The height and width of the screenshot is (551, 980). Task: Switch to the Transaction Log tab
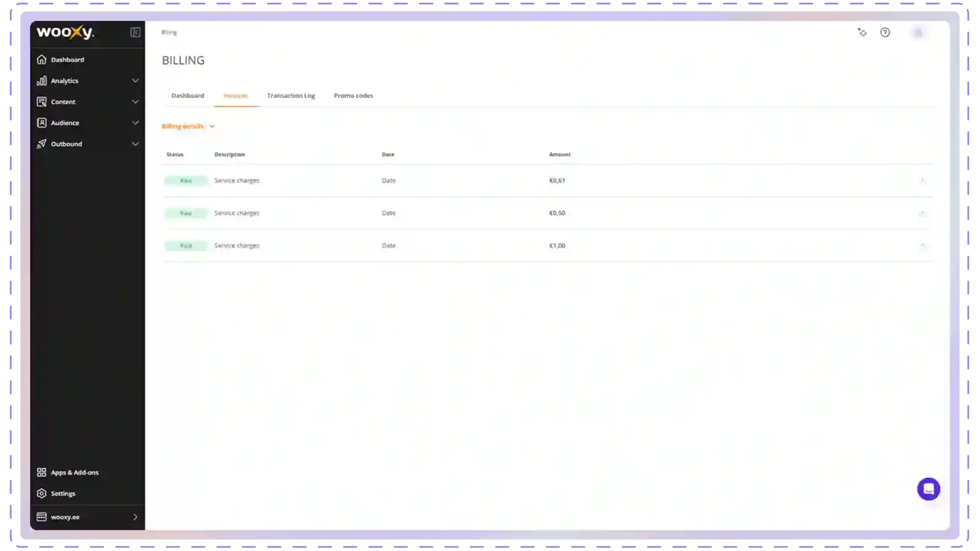291,96
